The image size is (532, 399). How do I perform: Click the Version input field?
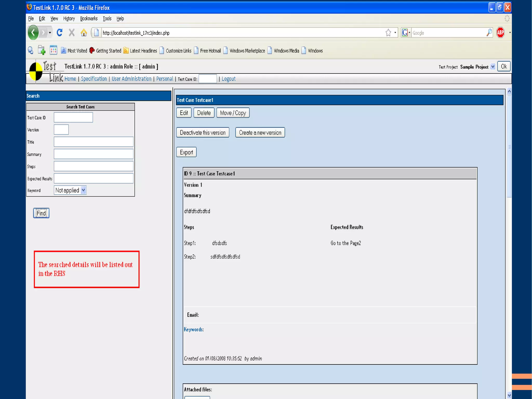pyautogui.click(x=61, y=129)
